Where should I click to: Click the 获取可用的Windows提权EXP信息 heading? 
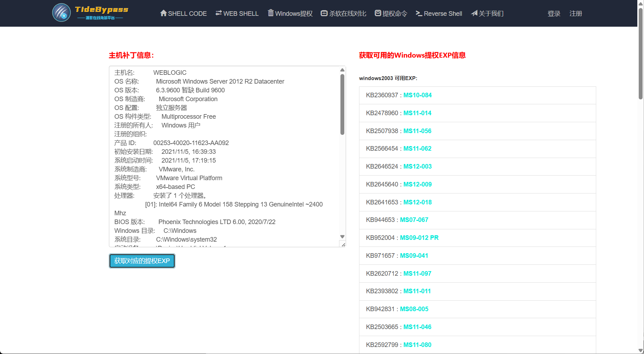[412, 55]
